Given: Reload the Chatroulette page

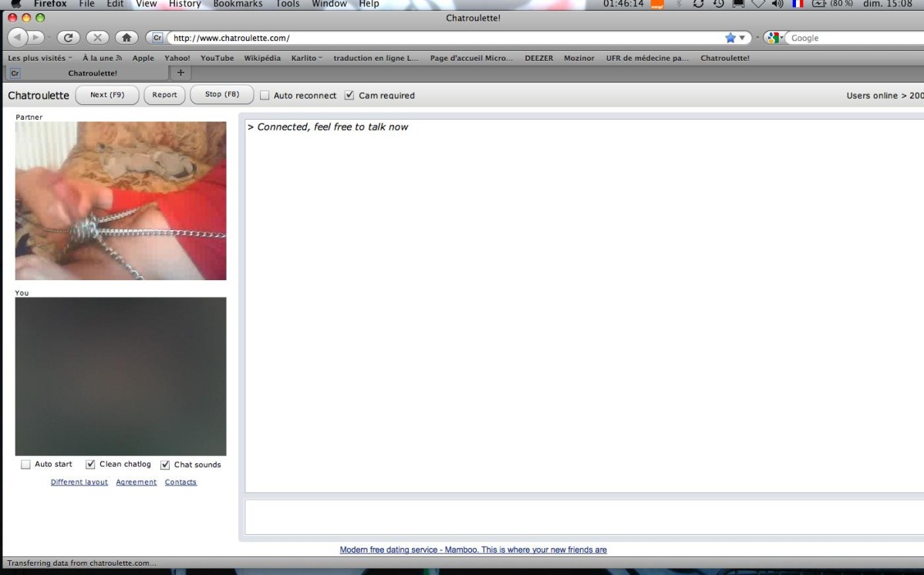Looking at the screenshot, I should pos(69,38).
